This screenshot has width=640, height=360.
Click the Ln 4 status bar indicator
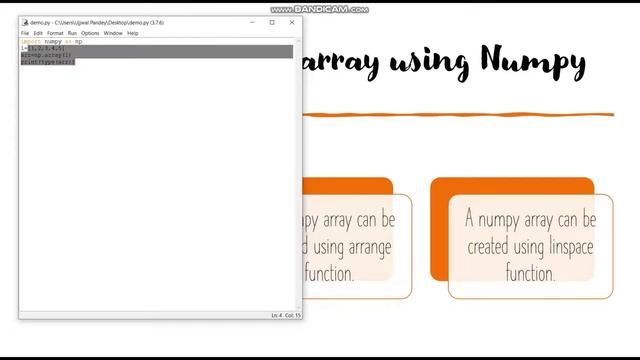(277, 316)
